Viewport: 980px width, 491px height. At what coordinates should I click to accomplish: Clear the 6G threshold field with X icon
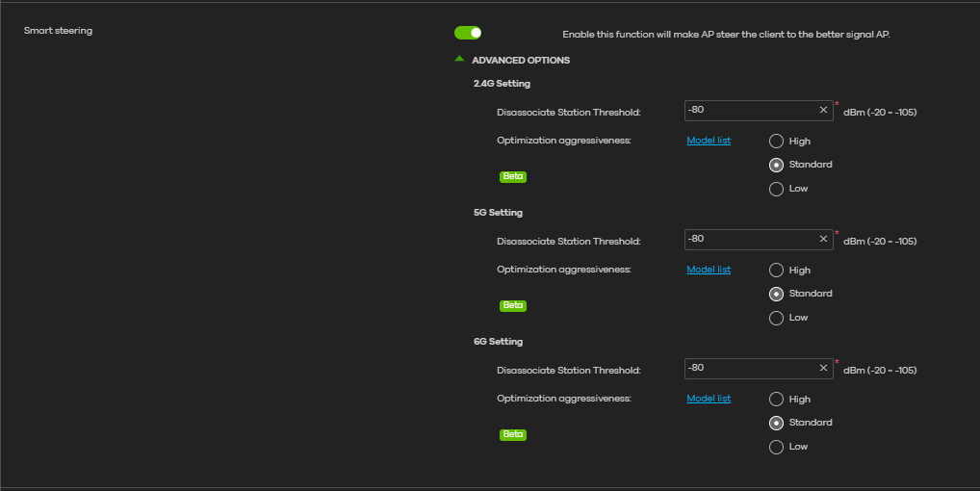(823, 368)
